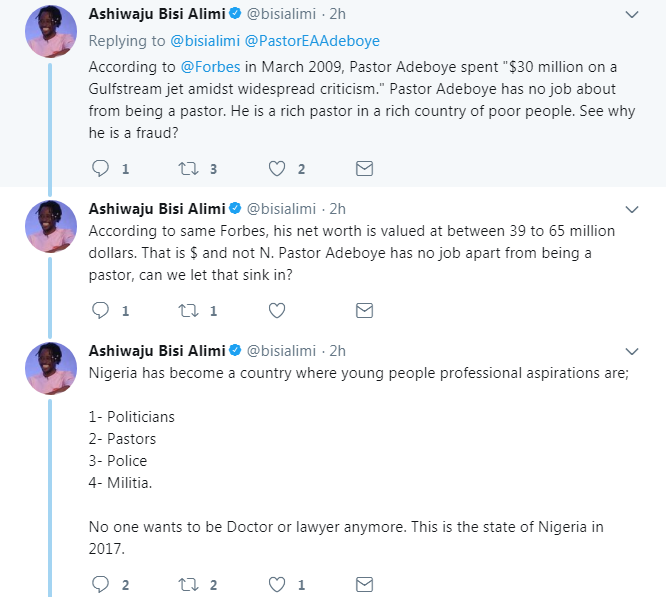666x597 pixels.
Task: Like the net worth tweet
Action: click(279, 310)
